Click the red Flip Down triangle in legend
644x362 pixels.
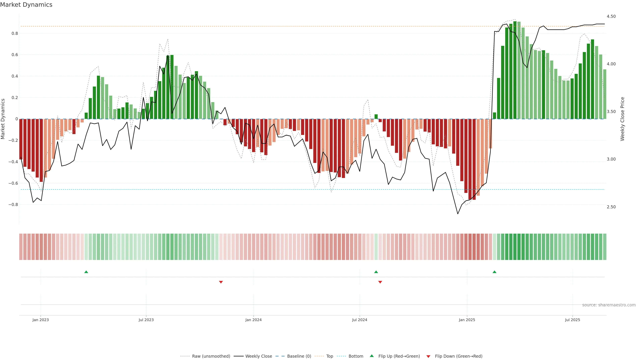(x=428, y=356)
